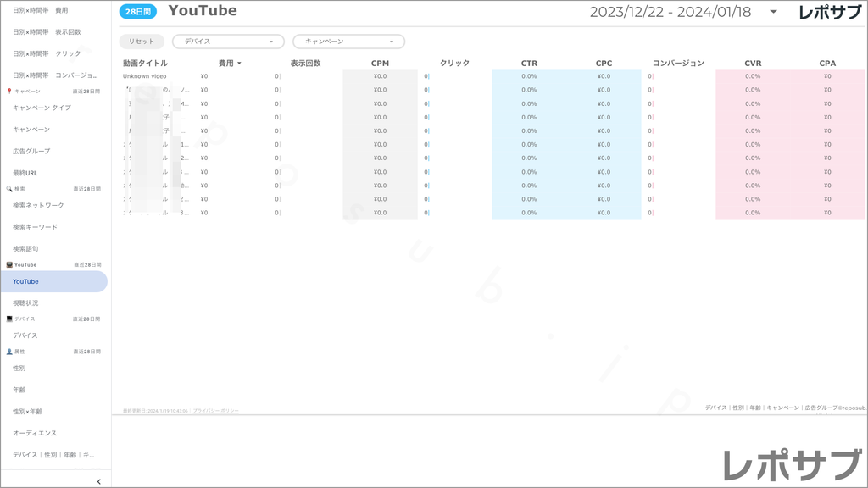This screenshot has height=488, width=868.
Task: Select the YouTube icon in the sidebar
Action: click(x=8, y=264)
